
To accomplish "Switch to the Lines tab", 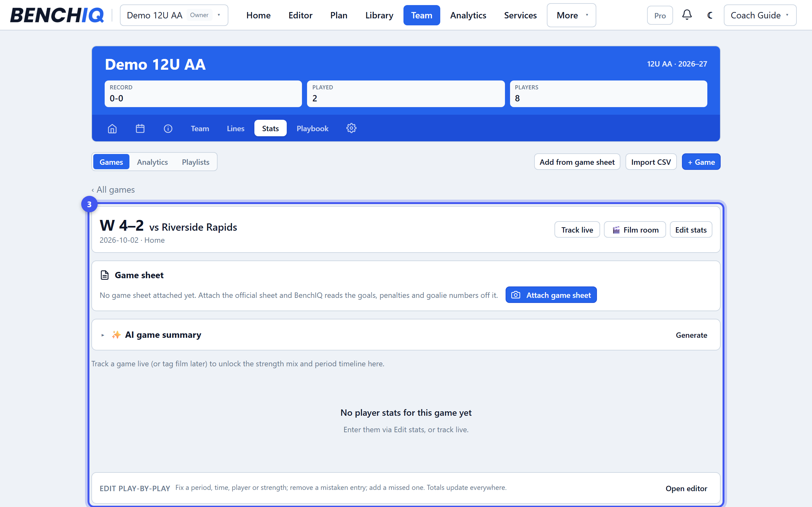I will 235,128.
